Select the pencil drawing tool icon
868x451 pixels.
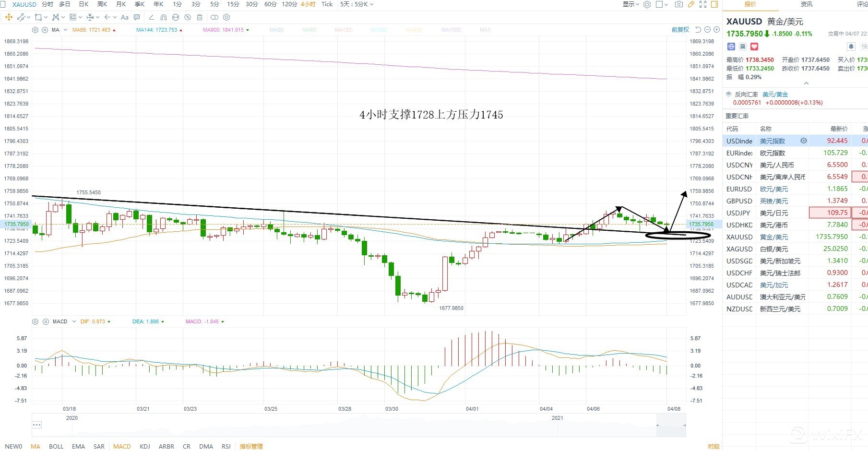[x=691, y=4]
